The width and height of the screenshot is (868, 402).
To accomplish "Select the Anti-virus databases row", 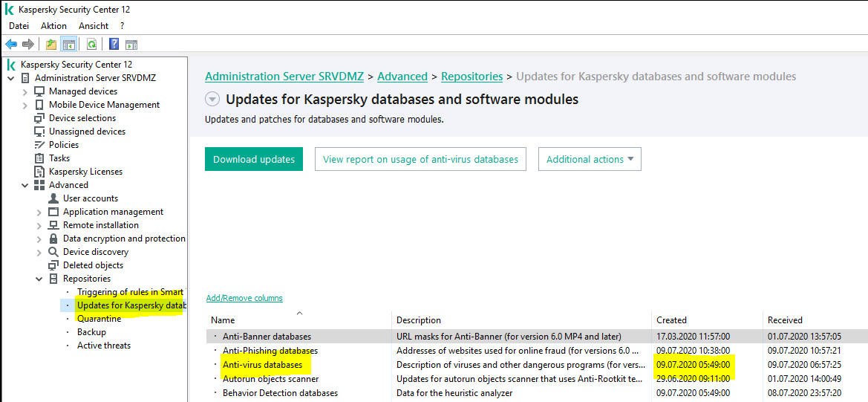I will 538,365.
